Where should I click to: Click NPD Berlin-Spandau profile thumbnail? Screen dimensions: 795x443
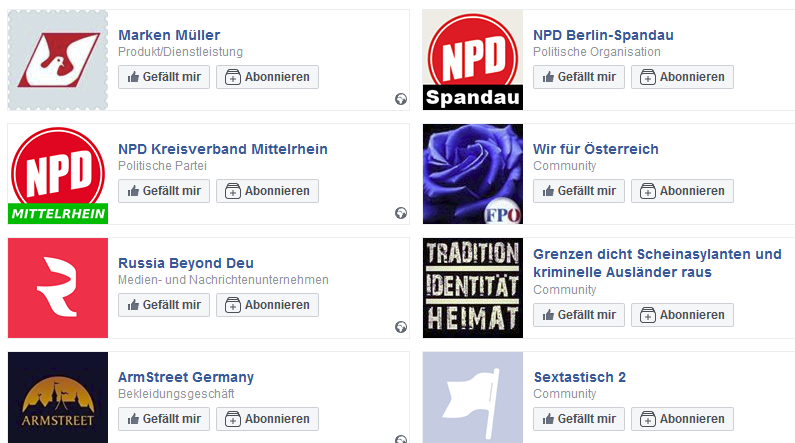tap(473, 60)
